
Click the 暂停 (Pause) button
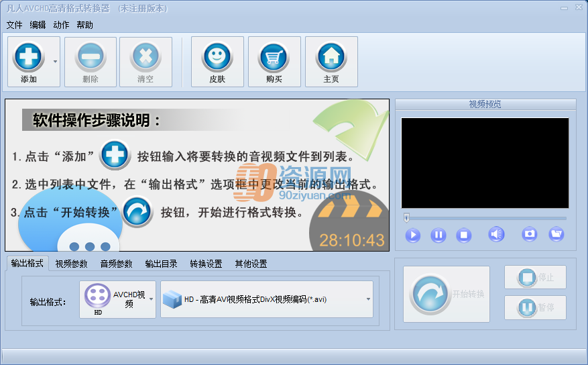click(535, 307)
